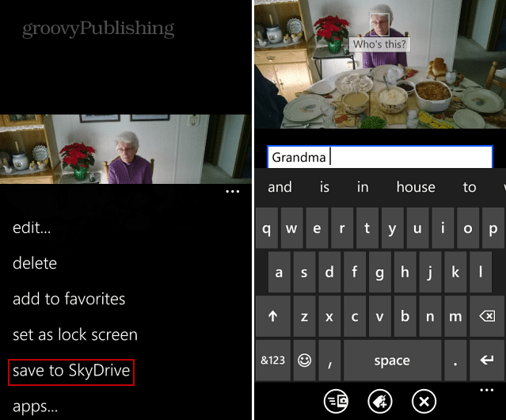Tap the 'e' key
This screenshot has width=506, height=420.
tap(317, 228)
